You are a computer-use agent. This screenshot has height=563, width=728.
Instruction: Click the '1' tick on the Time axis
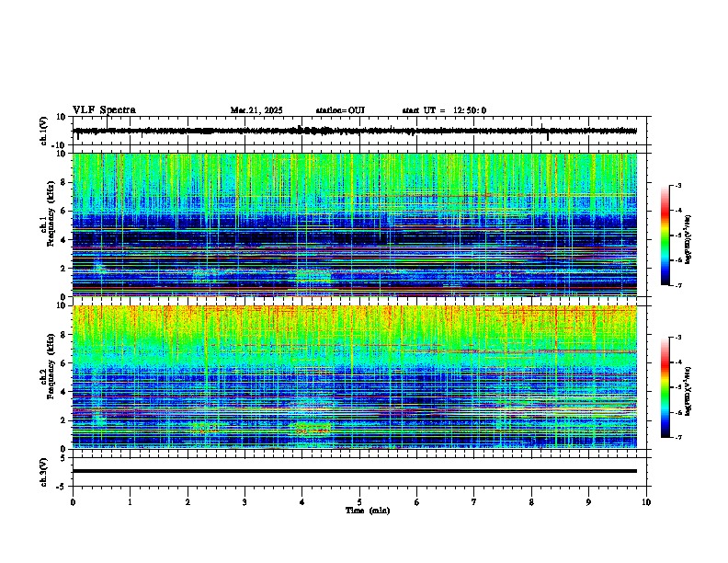tap(130, 502)
